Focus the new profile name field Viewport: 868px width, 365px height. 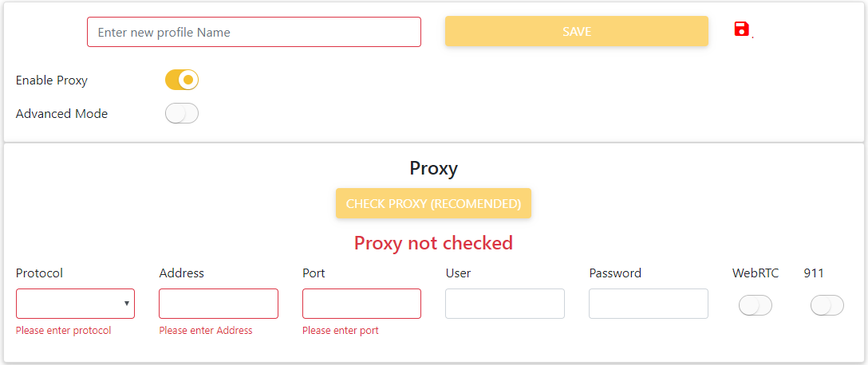(x=254, y=32)
